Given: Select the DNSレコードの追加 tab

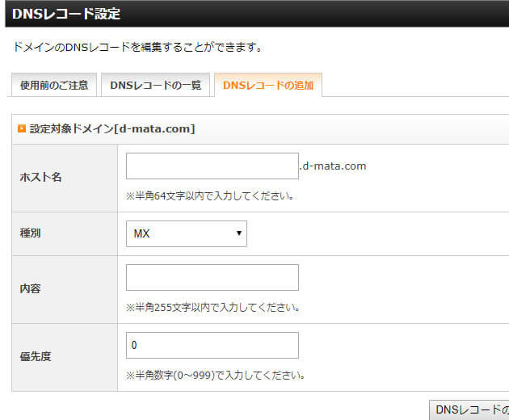Looking at the screenshot, I should coord(267,85).
